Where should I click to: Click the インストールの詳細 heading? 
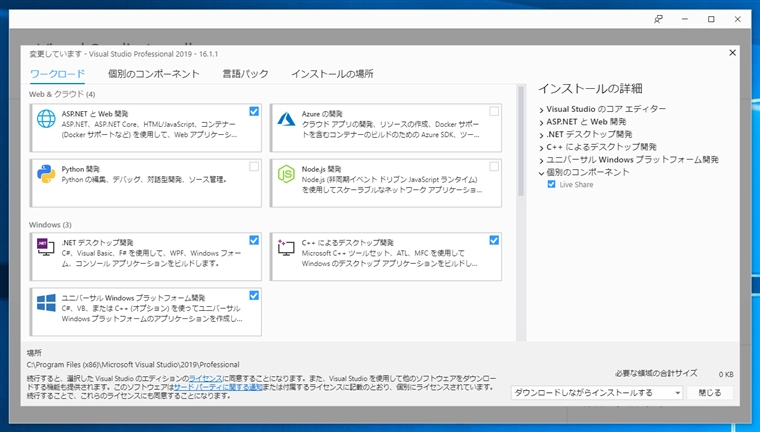tap(590, 88)
